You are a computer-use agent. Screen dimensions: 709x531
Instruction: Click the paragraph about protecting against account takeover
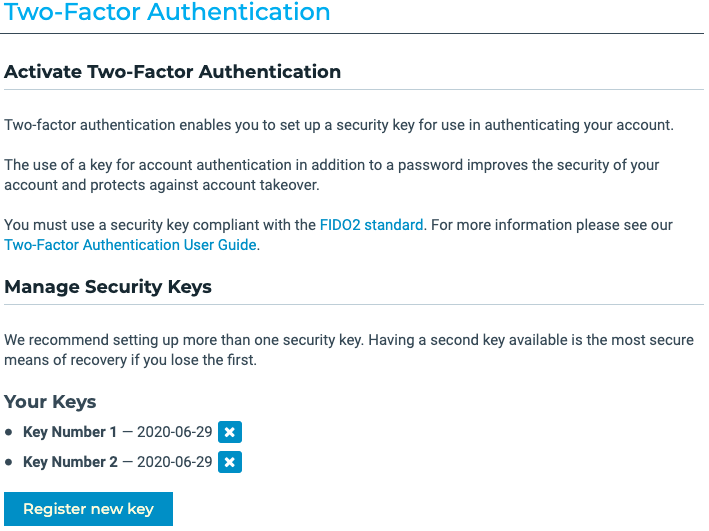330,175
